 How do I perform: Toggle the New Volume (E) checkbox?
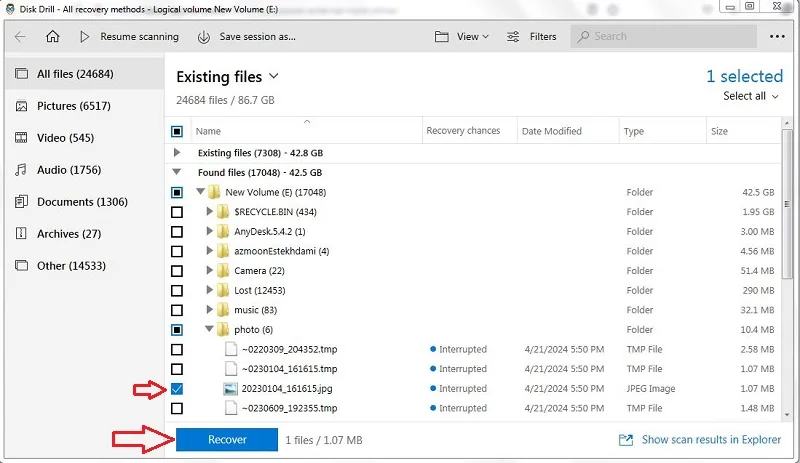pos(177,192)
